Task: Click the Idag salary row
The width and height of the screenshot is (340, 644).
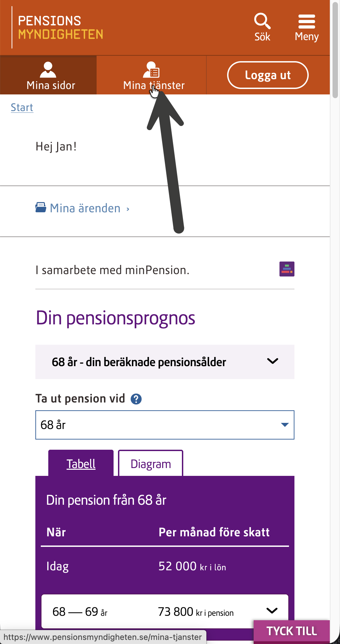Action: 165,566
